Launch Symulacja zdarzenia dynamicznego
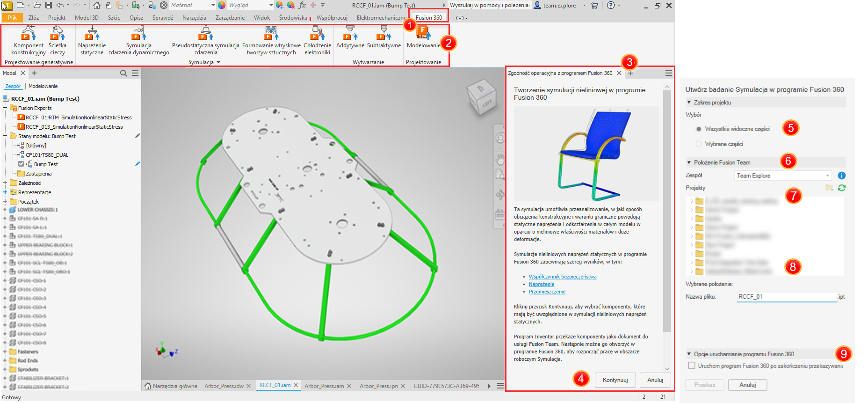Image resolution: width=868 pixels, height=403 pixels. pyautogui.click(x=139, y=34)
